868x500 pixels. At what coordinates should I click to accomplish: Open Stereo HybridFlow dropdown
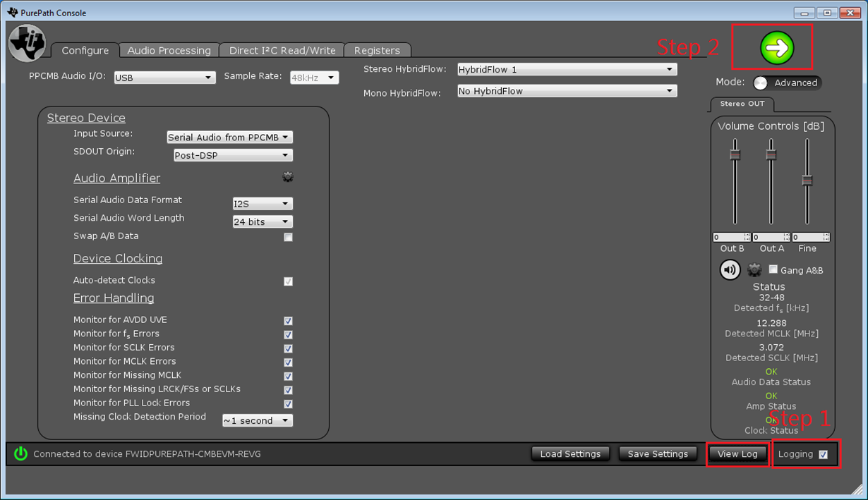click(567, 69)
